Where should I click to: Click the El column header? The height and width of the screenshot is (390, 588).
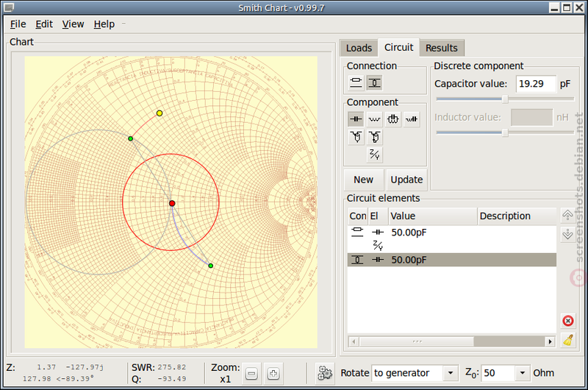point(378,216)
